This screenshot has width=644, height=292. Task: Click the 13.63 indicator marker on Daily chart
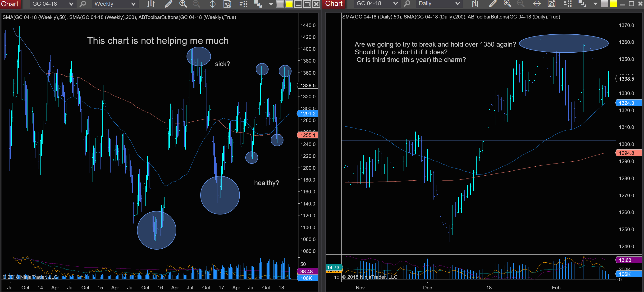pyautogui.click(x=629, y=260)
